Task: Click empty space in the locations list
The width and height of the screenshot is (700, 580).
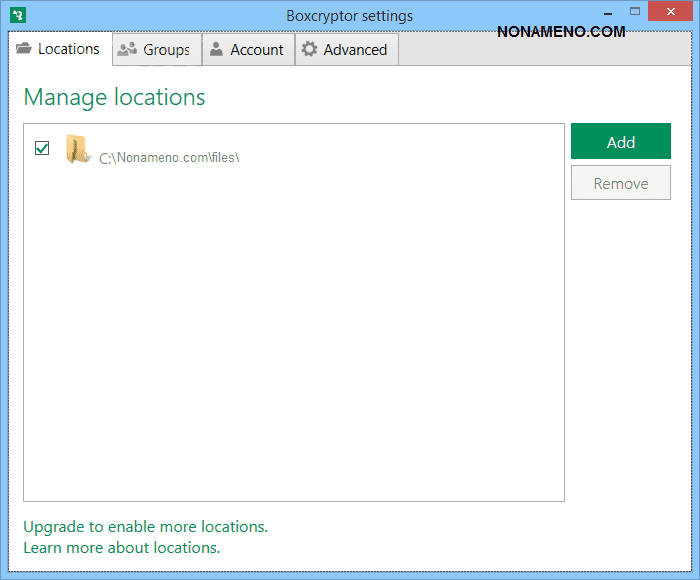Action: pyautogui.click(x=293, y=340)
